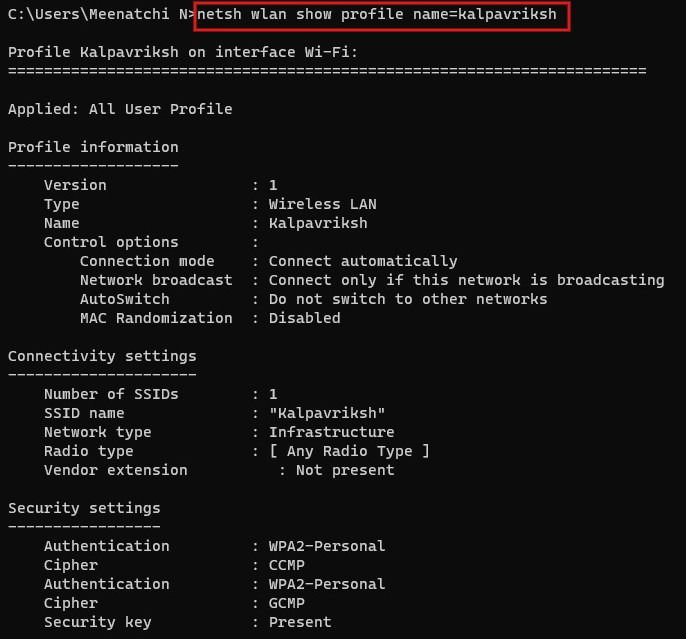Click the "Network broadcast" label
Screen dimensions: 686x639
tap(156, 280)
